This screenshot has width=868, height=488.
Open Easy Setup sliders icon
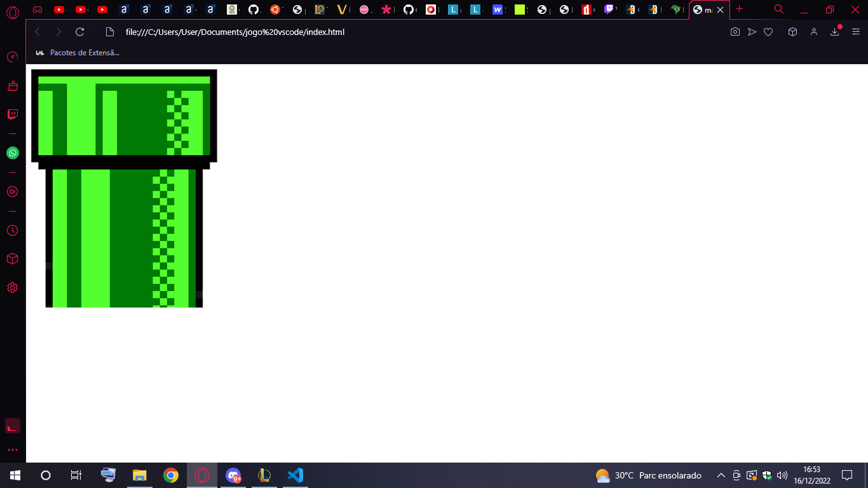click(855, 32)
